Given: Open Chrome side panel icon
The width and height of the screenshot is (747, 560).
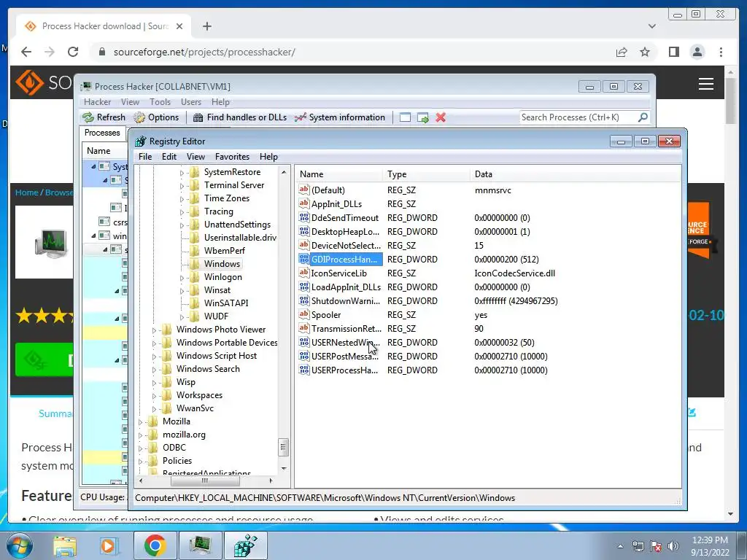Looking at the screenshot, I should click(x=673, y=52).
